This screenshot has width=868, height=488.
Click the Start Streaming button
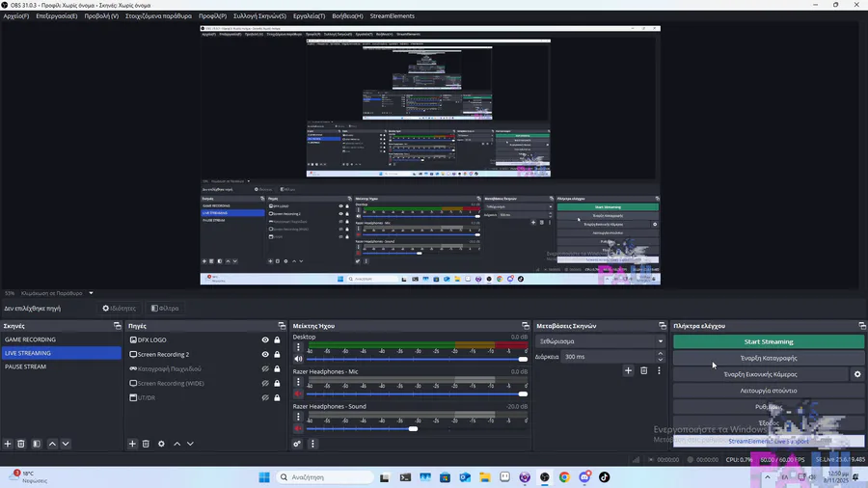769,342
